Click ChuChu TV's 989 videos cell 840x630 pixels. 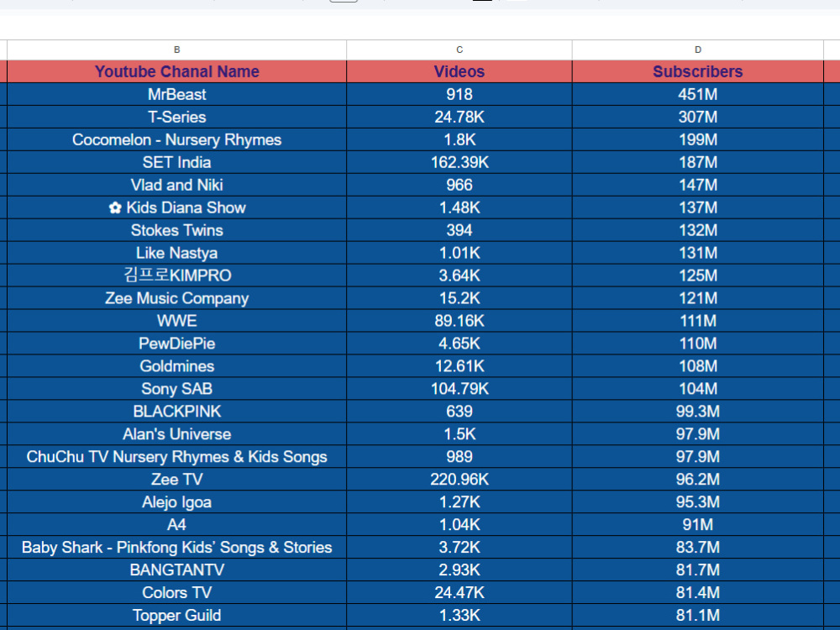pyautogui.click(x=459, y=456)
